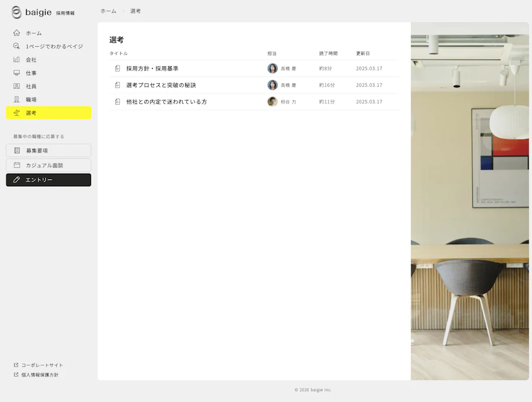Click external link icon beside 個人情報保護方針
The image size is (532, 402).
(x=16, y=375)
